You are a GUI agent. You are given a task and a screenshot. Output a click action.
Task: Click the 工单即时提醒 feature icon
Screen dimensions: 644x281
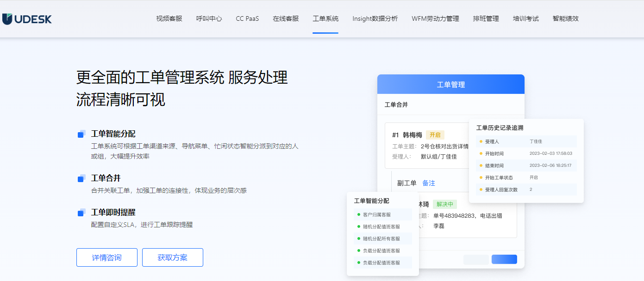click(81, 213)
